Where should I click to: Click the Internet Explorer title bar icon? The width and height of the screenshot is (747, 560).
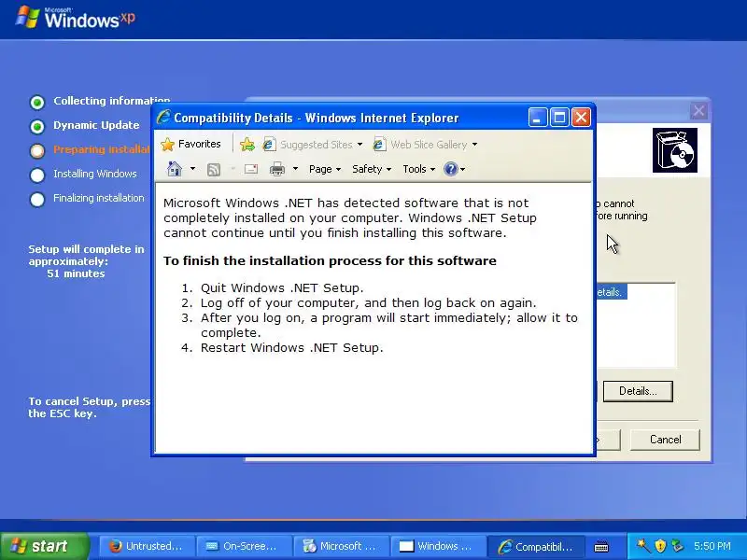pos(163,118)
